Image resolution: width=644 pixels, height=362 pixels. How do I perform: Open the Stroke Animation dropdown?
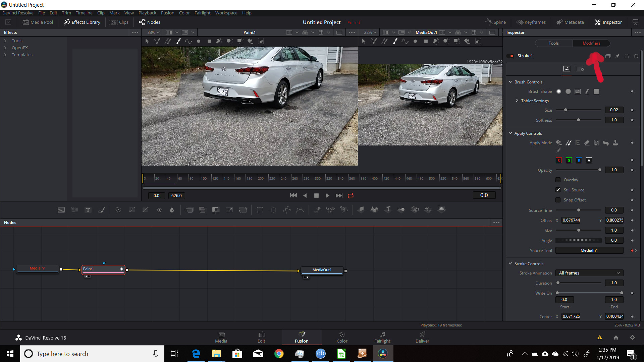(589, 273)
